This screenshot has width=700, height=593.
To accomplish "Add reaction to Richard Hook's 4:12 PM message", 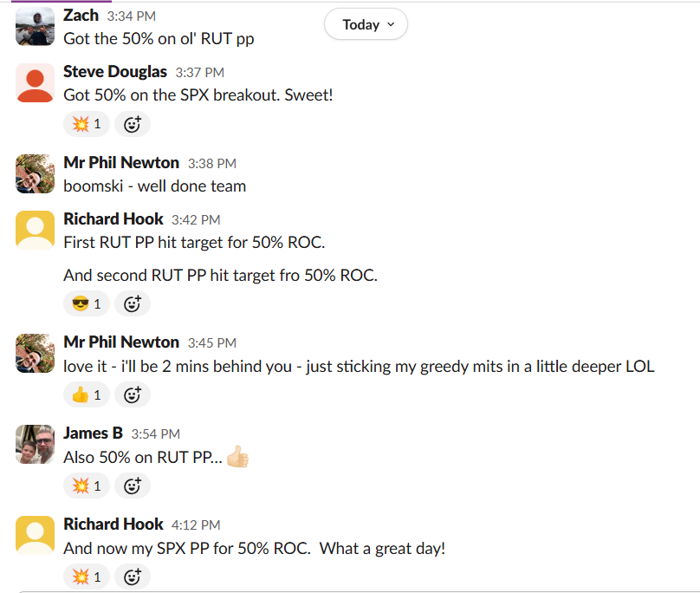I will pos(132,577).
